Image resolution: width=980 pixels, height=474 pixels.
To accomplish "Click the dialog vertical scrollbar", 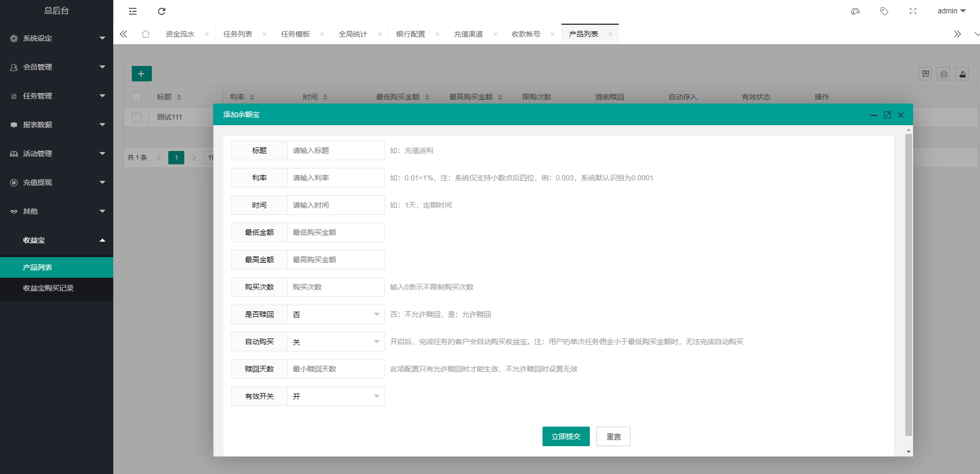I will (908, 284).
